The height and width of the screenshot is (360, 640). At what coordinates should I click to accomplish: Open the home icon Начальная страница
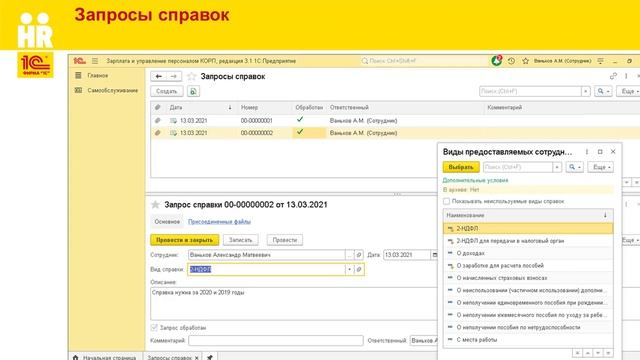[76, 357]
